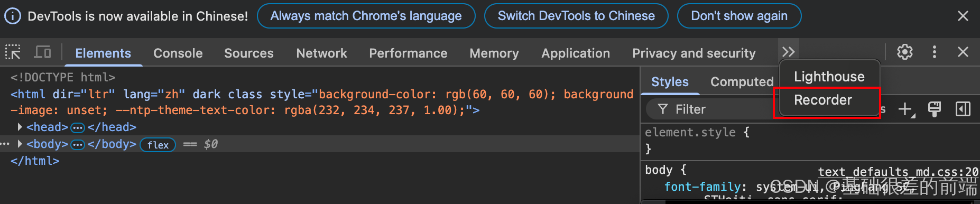Open the actions dots beside body row
980x204 pixels.
(x=5, y=144)
